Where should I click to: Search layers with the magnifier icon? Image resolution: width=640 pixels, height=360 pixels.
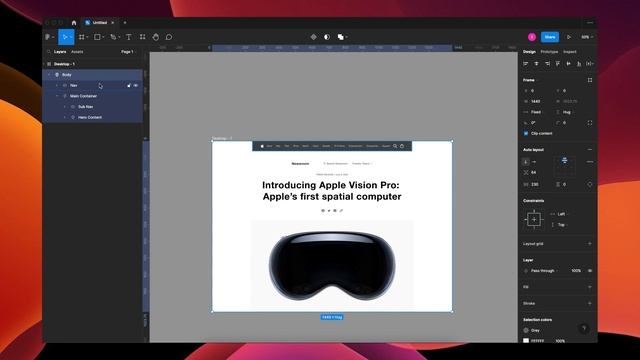(x=49, y=52)
